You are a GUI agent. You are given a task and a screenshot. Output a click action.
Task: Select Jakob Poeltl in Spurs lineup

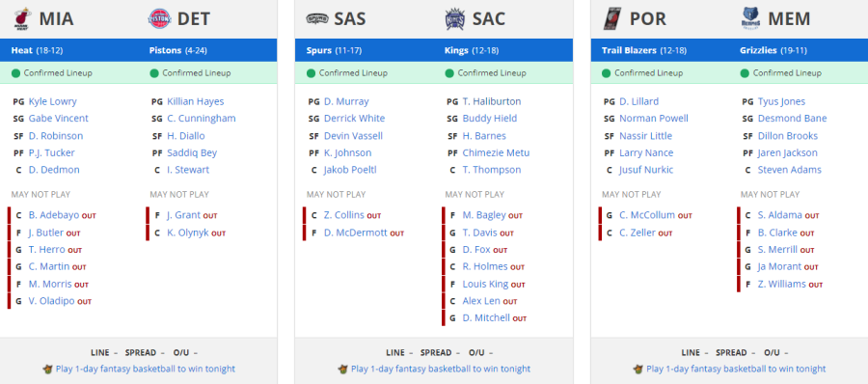click(x=350, y=170)
